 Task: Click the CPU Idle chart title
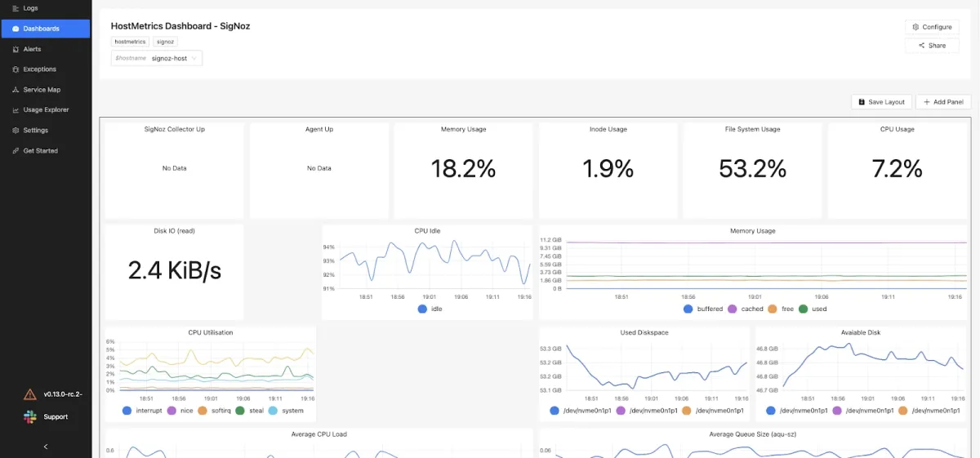click(427, 231)
